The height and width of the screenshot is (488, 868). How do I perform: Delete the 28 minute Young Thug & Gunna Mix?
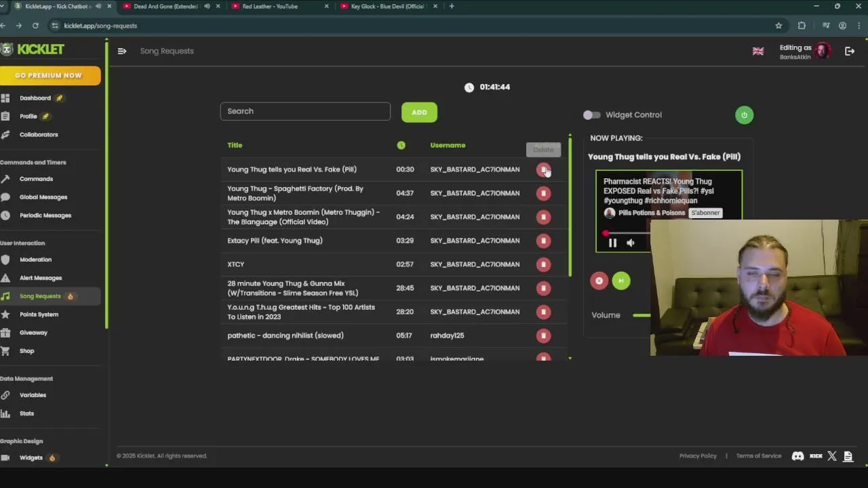tap(543, 288)
